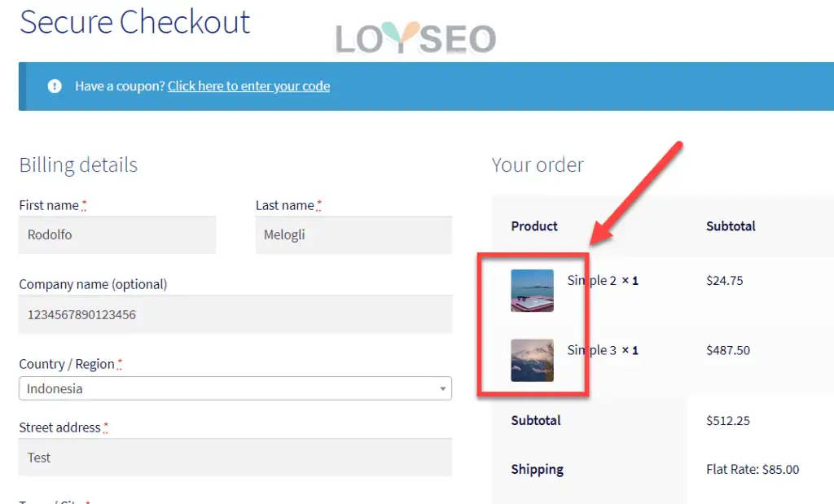The image size is (834, 504).
Task: Click the $487.50 subtotal price
Action: (728, 350)
